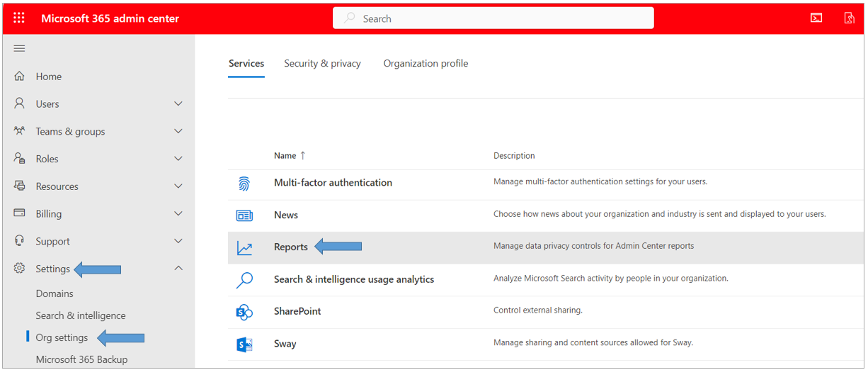Viewport: 868px width, 370px height.
Task: Expand the Teams & groups chevron
Action: click(x=178, y=131)
